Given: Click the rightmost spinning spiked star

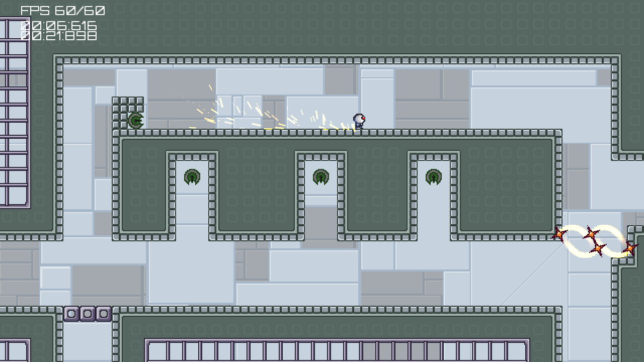Looking at the screenshot, I should point(629,248).
